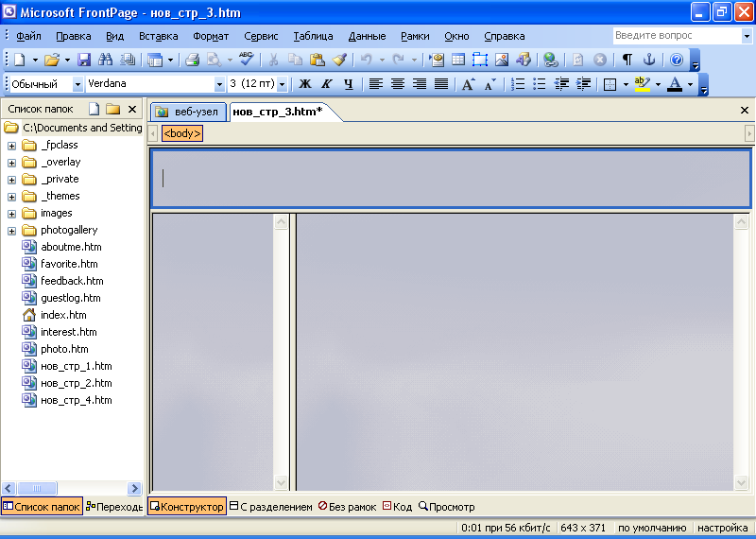Click the Paste clipboard icon

point(317,60)
